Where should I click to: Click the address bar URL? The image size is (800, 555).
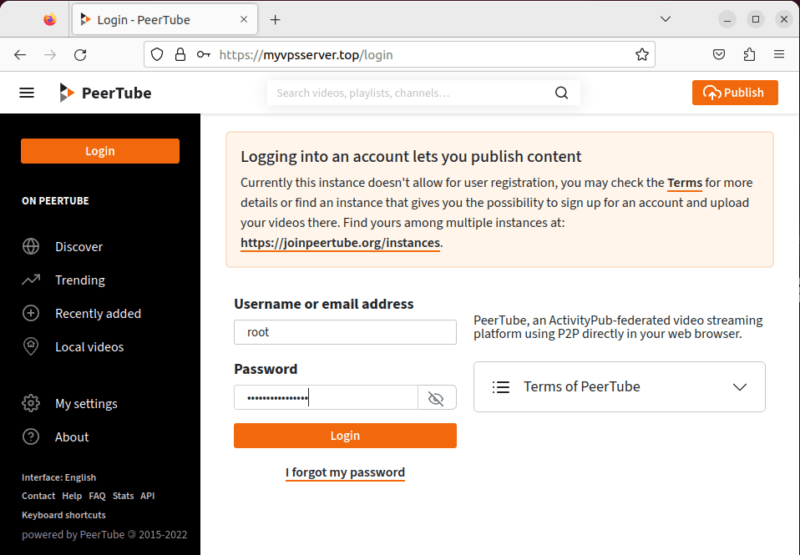coord(306,55)
